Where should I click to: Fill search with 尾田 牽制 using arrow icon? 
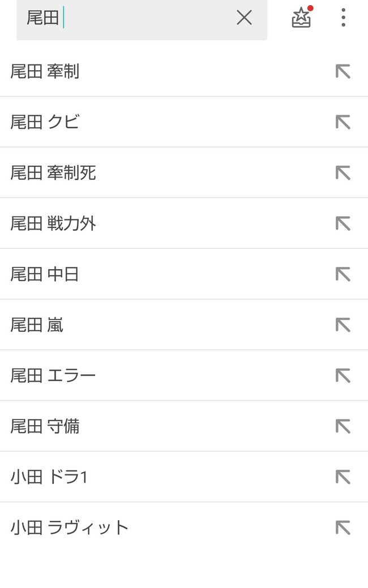[343, 71]
